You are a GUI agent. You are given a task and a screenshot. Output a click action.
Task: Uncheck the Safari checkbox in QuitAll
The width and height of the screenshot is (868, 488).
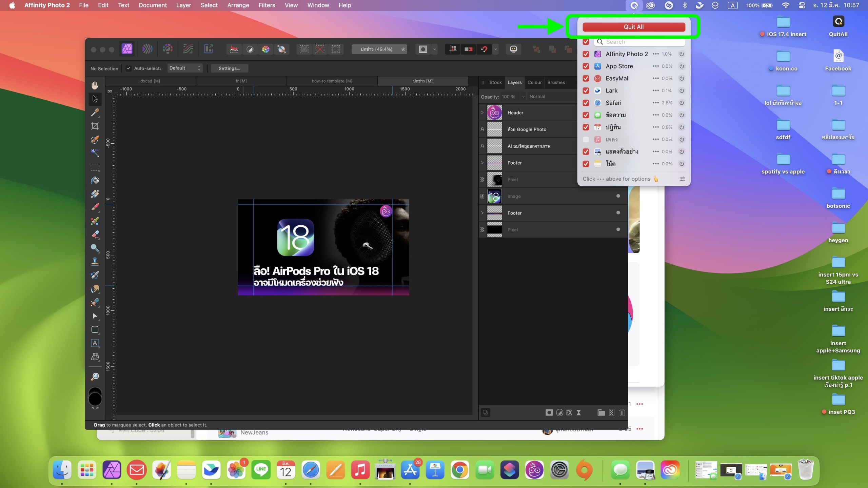[586, 103]
